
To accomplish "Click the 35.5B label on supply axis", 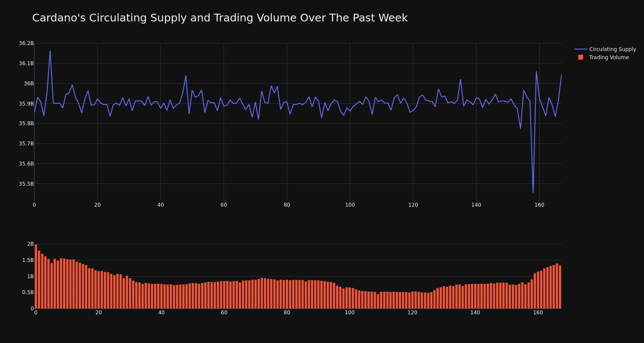I will coord(26,184).
